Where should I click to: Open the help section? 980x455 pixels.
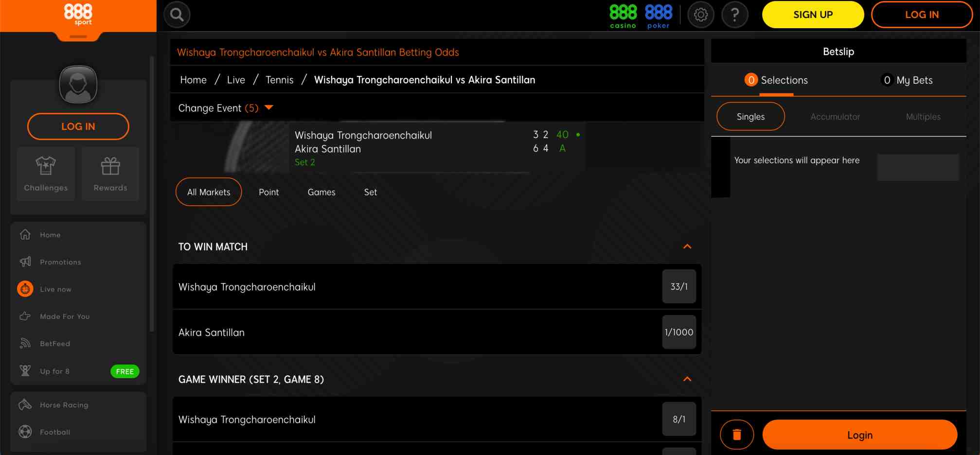pyautogui.click(x=734, y=15)
